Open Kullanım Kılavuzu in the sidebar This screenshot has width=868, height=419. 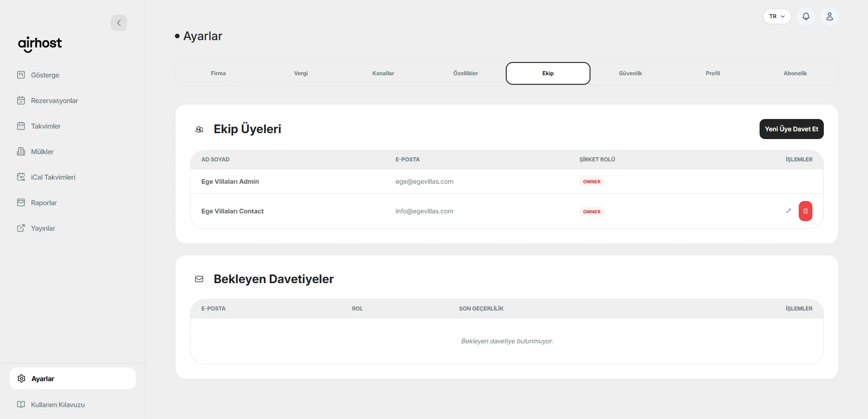click(73, 404)
